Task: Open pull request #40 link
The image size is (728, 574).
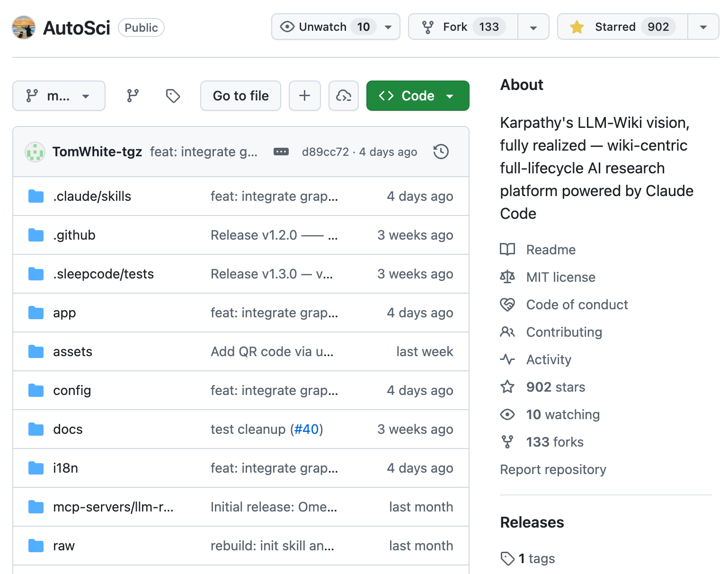Action: pyautogui.click(x=306, y=429)
